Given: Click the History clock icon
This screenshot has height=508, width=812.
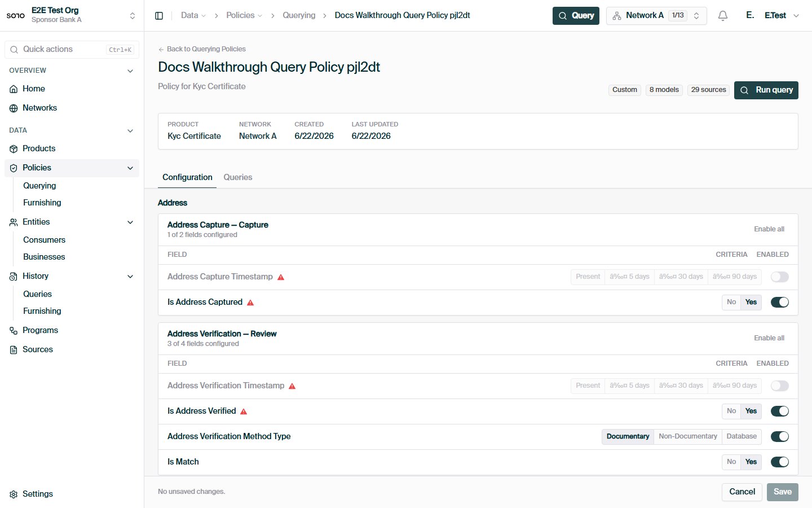Looking at the screenshot, I should pyautogui.click(x=14, y=277).
